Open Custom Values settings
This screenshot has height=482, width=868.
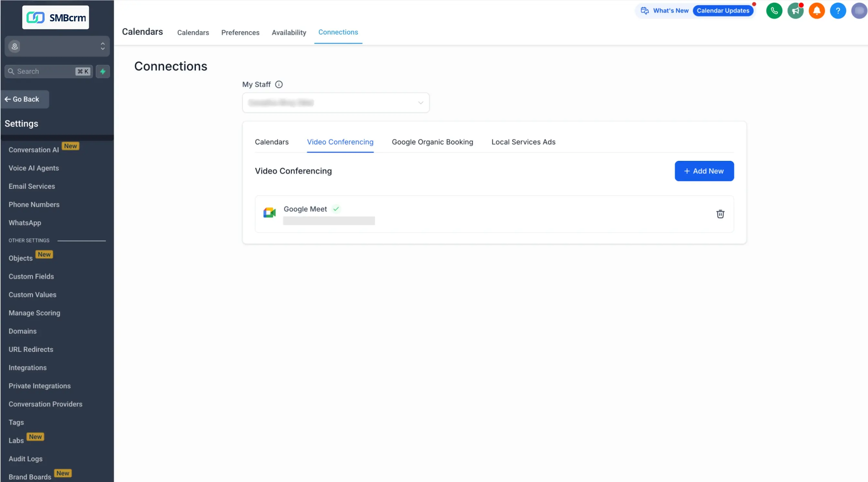tap(32, 295)
